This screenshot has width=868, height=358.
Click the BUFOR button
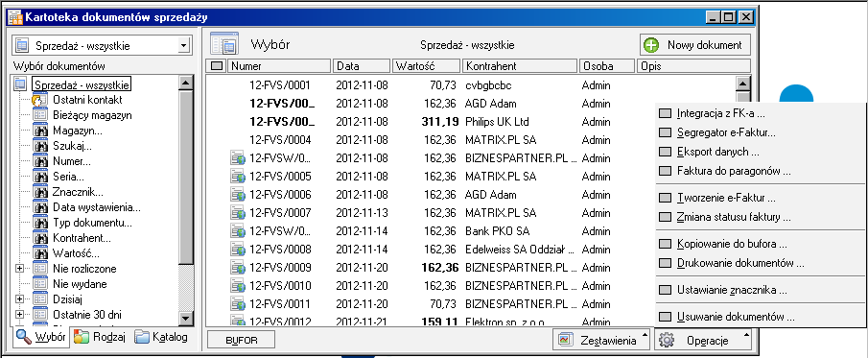pyautogui.click(x=242, y=341)
